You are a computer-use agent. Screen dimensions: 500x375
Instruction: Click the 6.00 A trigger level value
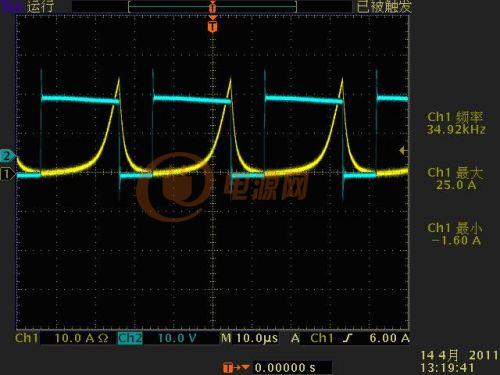pos(389,338)
